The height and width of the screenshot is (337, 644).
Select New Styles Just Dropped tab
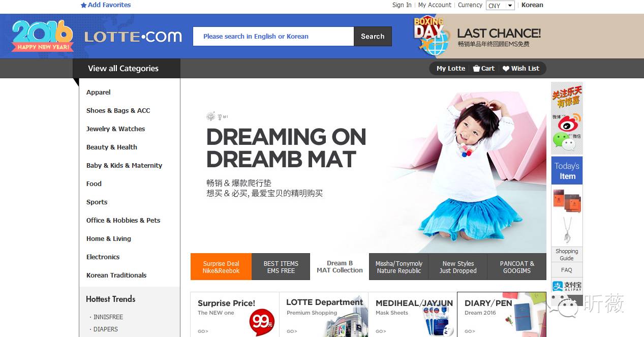458,267
